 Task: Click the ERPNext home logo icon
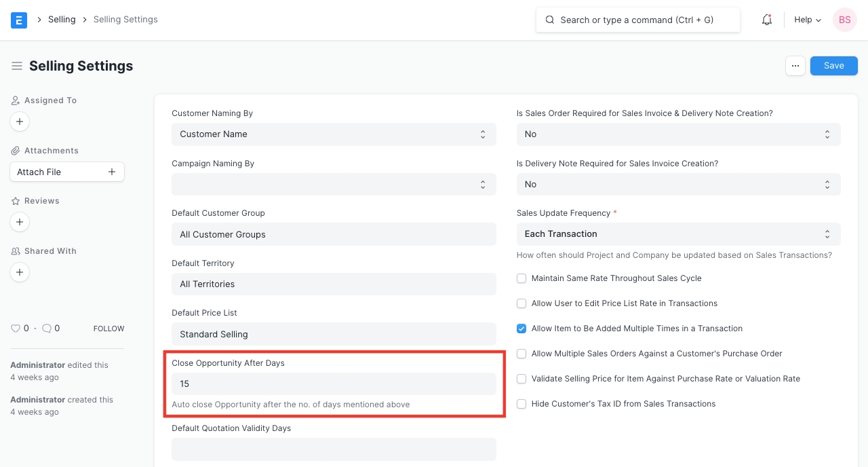pos(19,20)
